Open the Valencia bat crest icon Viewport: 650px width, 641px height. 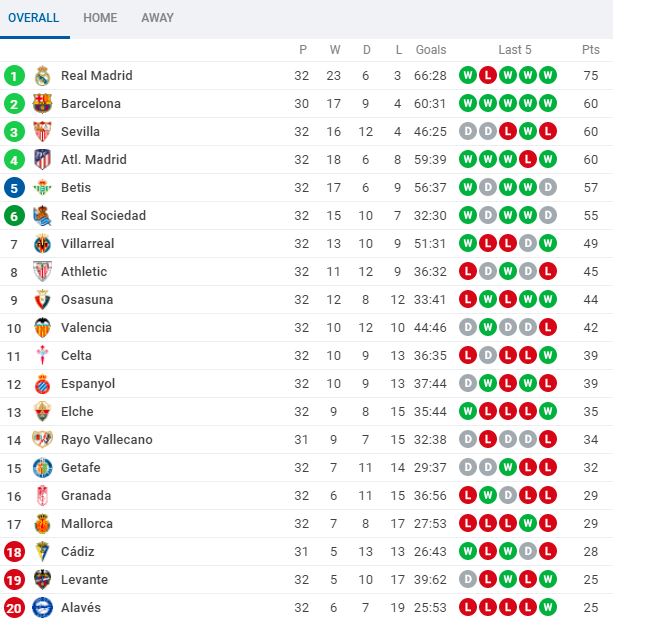[42, 328]
